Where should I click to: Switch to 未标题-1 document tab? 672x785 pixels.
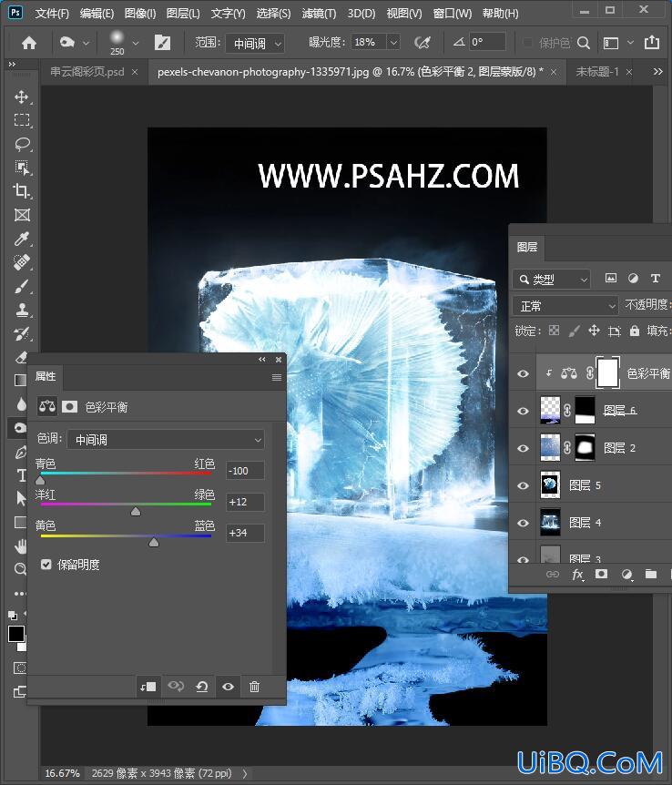pyautogui.click(x=597, y=72)
